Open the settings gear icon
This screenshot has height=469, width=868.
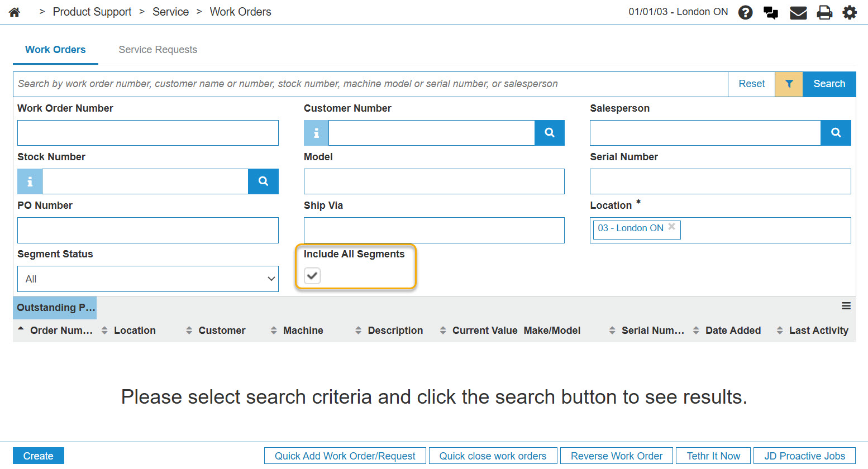click(850, 12)
